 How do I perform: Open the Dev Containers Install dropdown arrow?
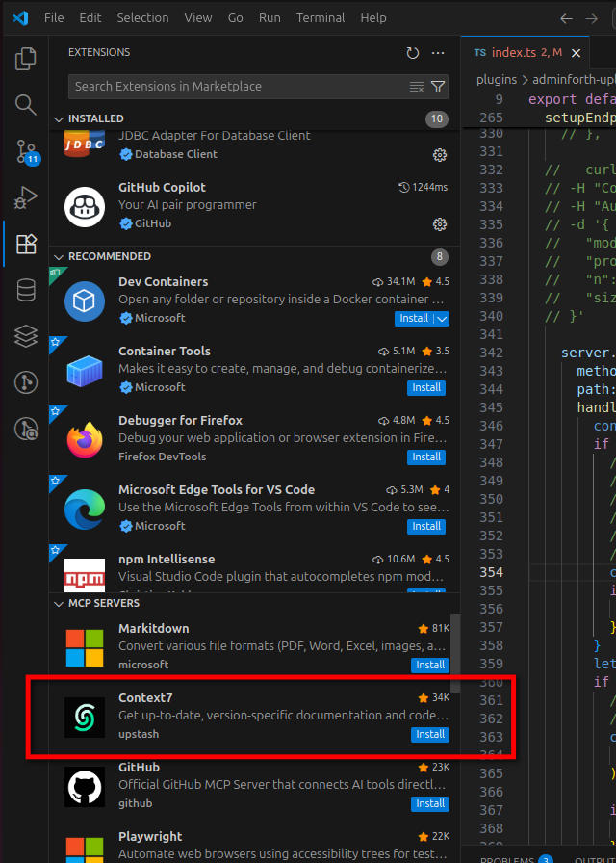[442, 318]
